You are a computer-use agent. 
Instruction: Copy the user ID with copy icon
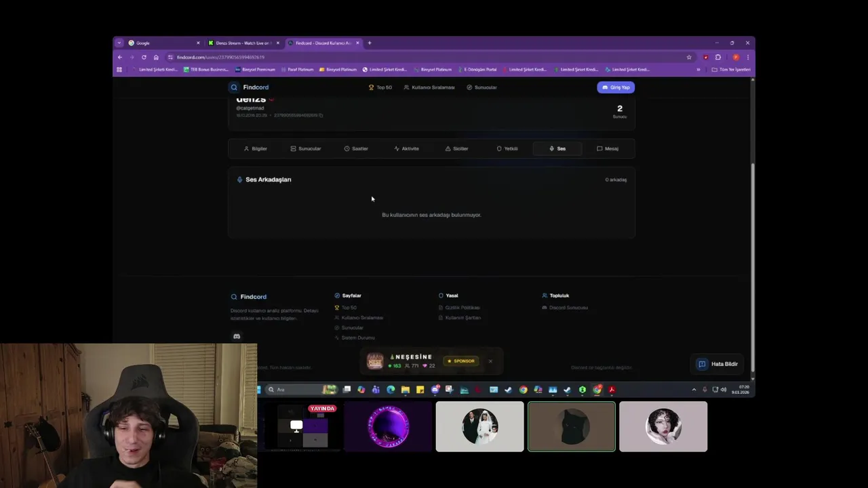tap(321, 115)
